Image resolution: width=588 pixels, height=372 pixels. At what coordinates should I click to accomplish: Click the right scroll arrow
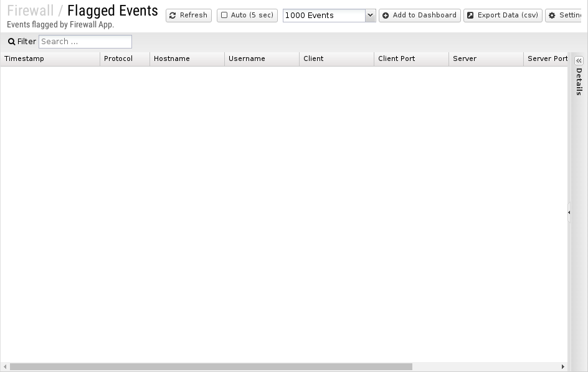pos(563,367)
